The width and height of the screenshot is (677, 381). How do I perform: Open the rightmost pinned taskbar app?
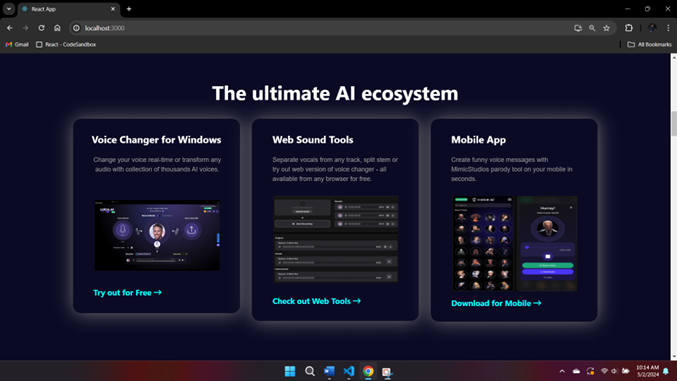(387, 371)
